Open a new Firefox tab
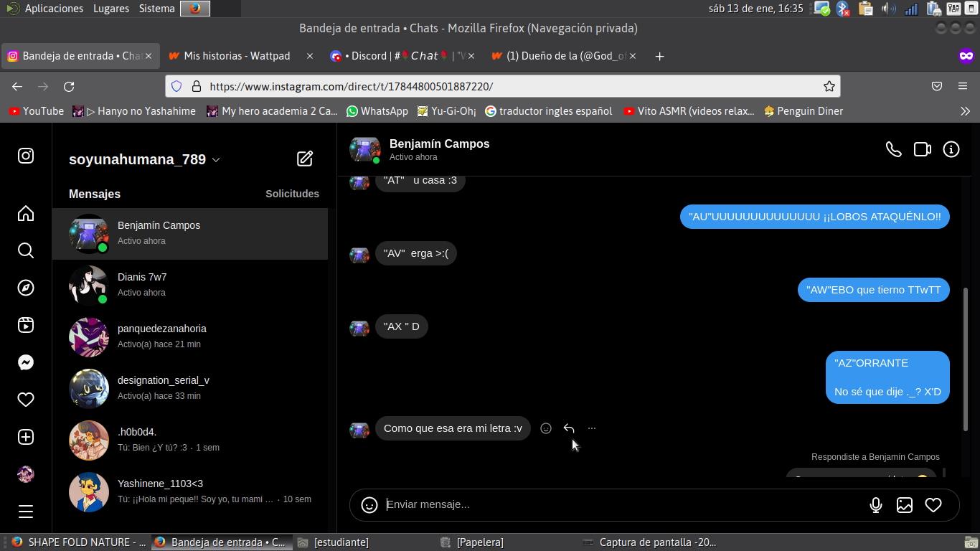980x551 pixels. (x=660, y=56)
